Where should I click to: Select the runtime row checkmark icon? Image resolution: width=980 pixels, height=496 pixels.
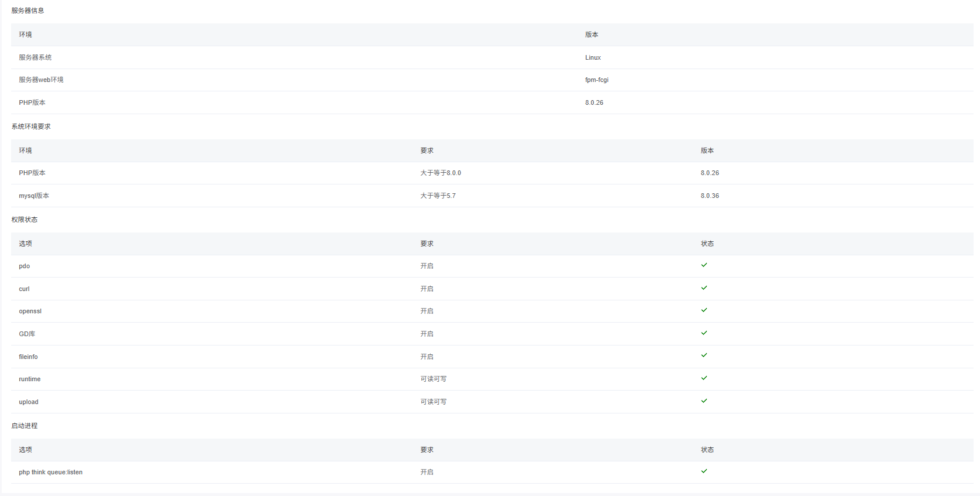tap(704, 378)
